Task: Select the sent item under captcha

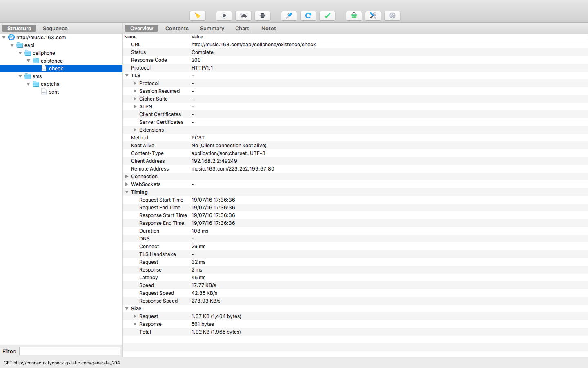Action: pos(53,92)
